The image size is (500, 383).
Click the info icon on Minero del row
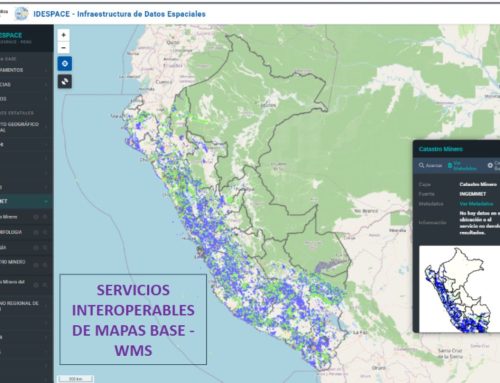pos(36,285)
